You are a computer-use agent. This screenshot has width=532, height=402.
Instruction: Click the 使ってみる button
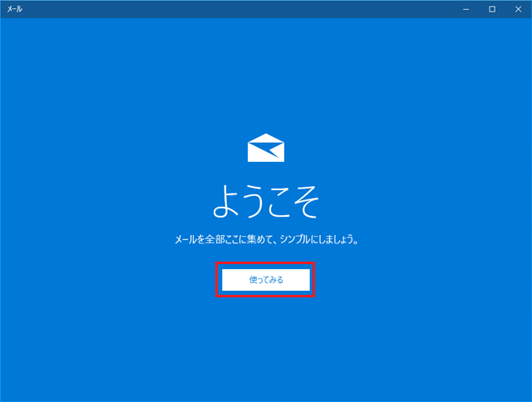(x=266, y=280)
